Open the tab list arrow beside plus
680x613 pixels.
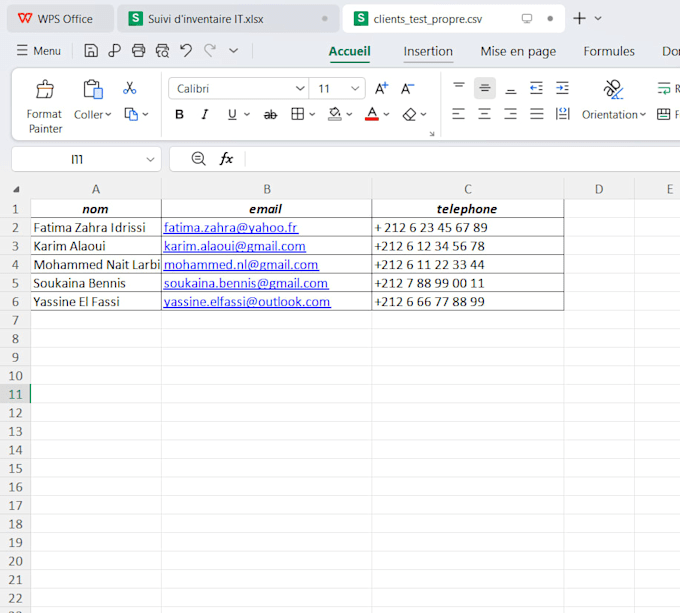[598, 18]
